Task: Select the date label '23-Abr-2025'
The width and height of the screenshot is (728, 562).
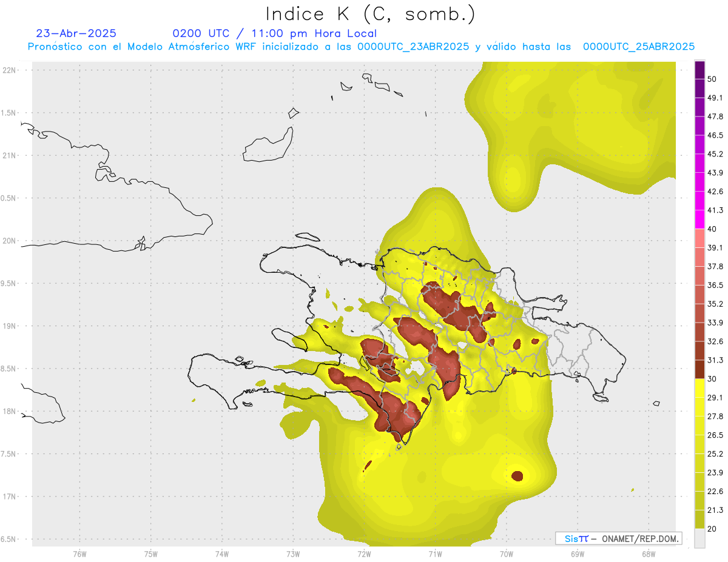Action: (x=76, y=33)
